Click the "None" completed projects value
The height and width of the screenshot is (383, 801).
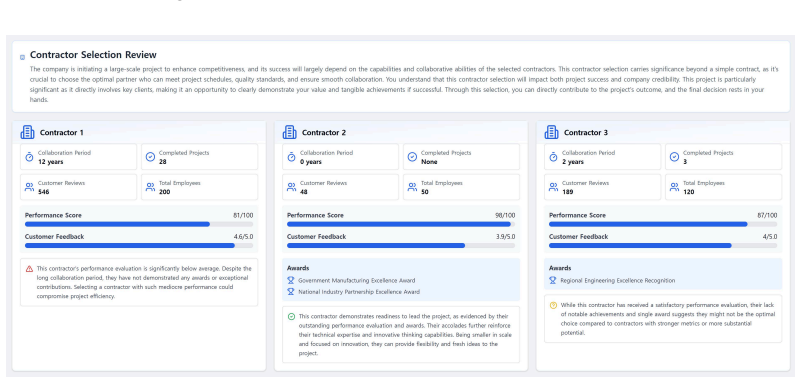pos(429,162)
